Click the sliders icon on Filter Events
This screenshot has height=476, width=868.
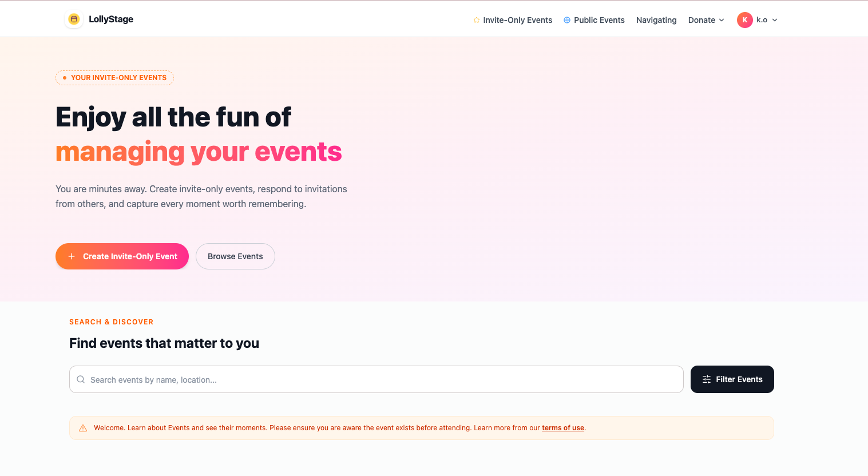pyautogui.click(x=707, y=379)
